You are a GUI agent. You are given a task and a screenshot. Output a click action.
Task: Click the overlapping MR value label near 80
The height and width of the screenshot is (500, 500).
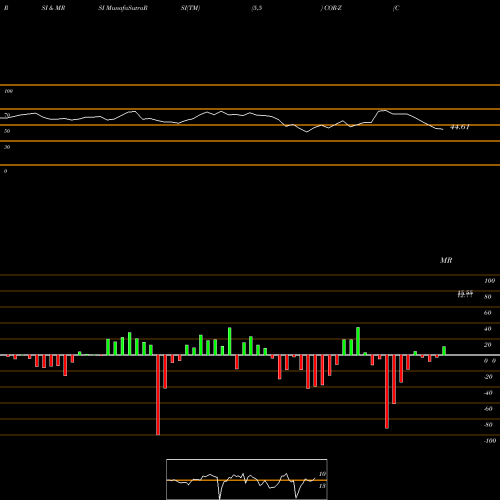465,294
